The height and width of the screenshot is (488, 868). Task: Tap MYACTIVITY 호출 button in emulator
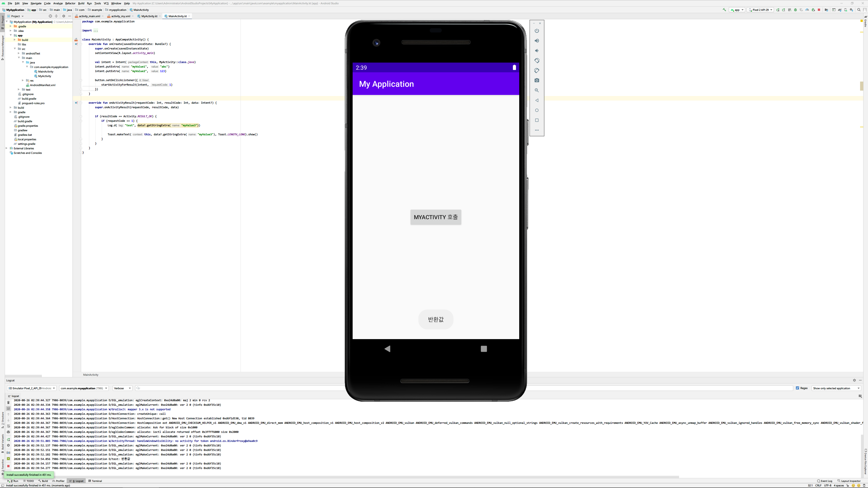pyautogui.click(x=435, y=217)
